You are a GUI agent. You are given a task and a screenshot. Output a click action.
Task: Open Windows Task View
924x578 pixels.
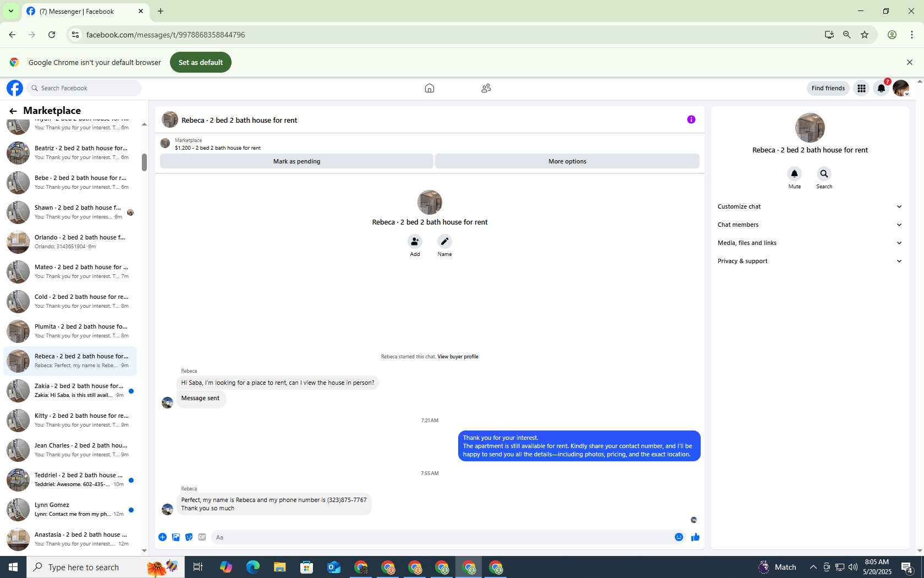198,567
